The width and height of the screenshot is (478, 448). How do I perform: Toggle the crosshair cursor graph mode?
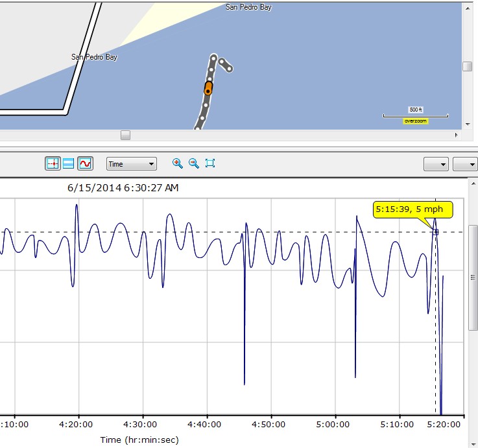click(x=53, y=164)
